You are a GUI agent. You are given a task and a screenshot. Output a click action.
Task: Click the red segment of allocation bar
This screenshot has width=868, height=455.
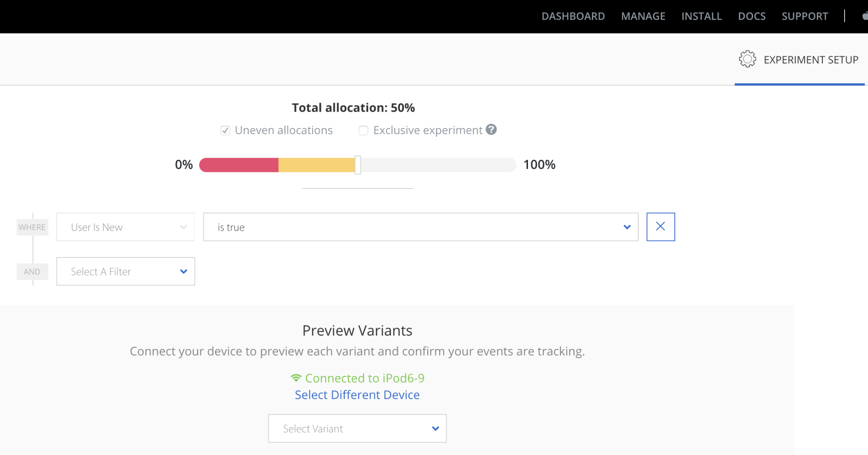tap(239, 165)
